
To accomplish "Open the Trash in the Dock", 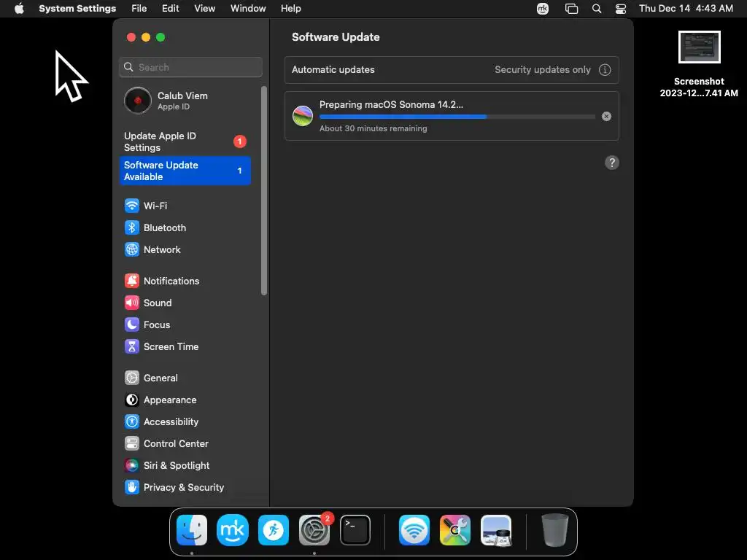I will click(555, 530).
